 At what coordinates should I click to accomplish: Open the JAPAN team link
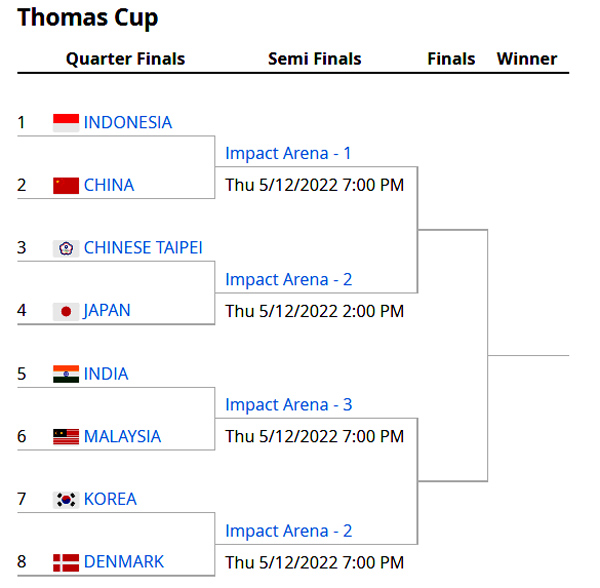pyautogui.click(x=107, y=310)
